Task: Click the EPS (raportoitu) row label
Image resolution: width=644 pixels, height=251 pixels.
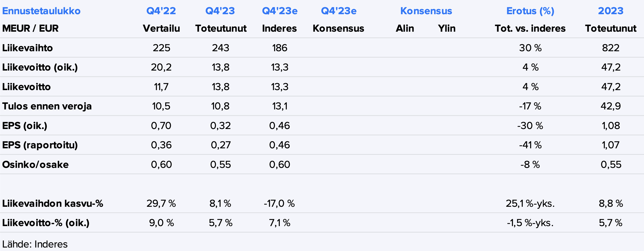Action: pos(40,145)
